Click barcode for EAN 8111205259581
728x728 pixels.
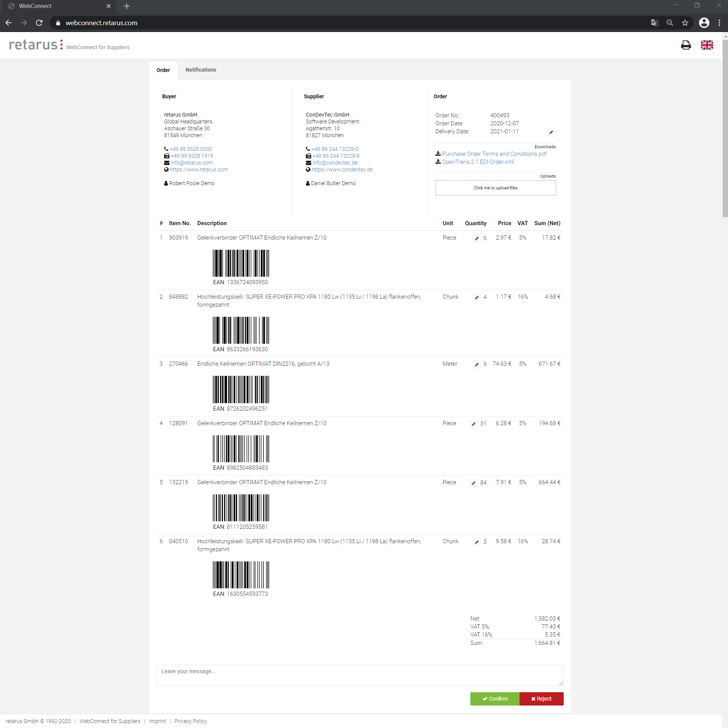[241, 508]
